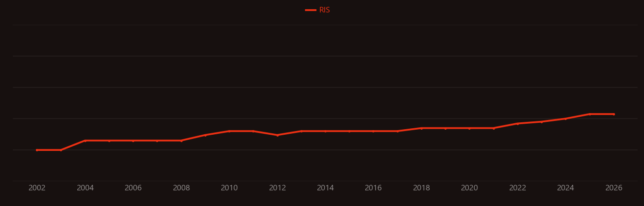Select the last RIS data point at 2026

[x=614, y=114]
